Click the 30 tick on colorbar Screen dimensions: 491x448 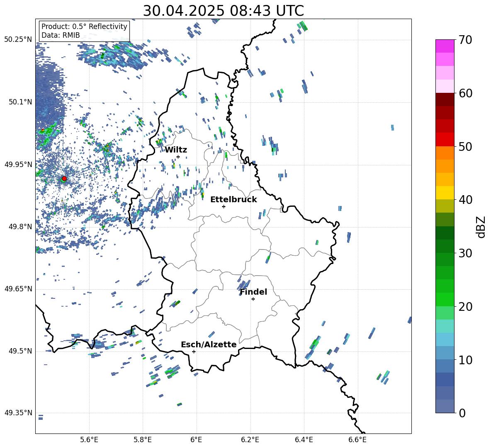tap(465, 253)
